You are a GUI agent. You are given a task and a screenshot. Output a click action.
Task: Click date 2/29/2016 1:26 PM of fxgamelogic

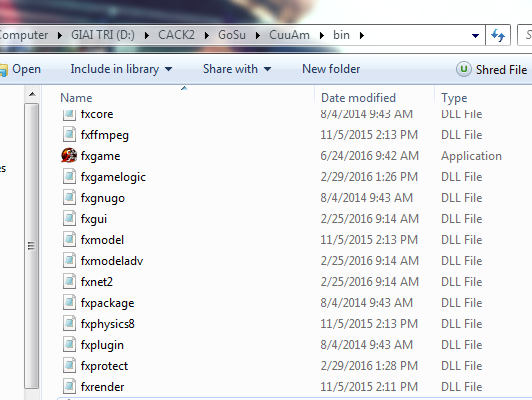pyautogui.click(x=369, y=177)
